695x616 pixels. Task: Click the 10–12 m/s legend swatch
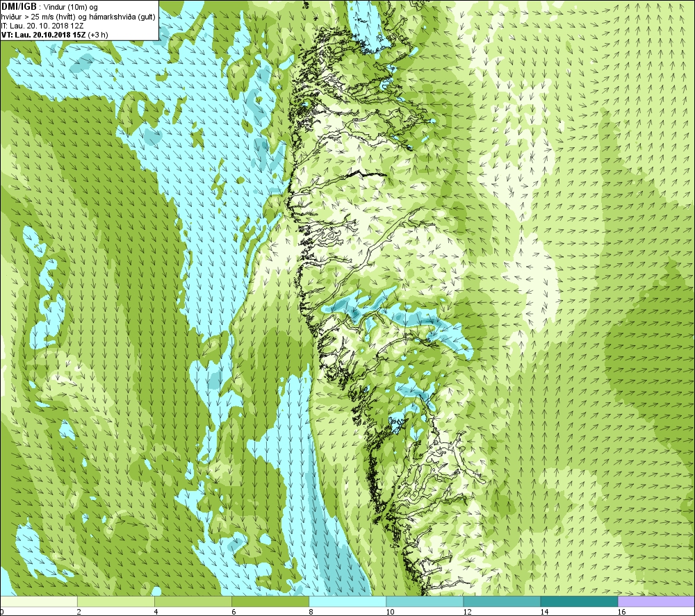click(425, 601)
